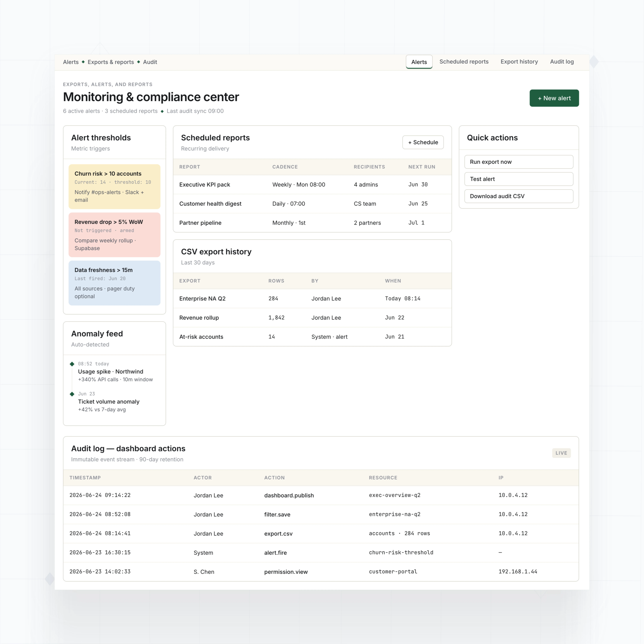Click the Daily · 07:00 cadence cell
The width and height of the screenshot is (644, 644).
pos(289,204)
